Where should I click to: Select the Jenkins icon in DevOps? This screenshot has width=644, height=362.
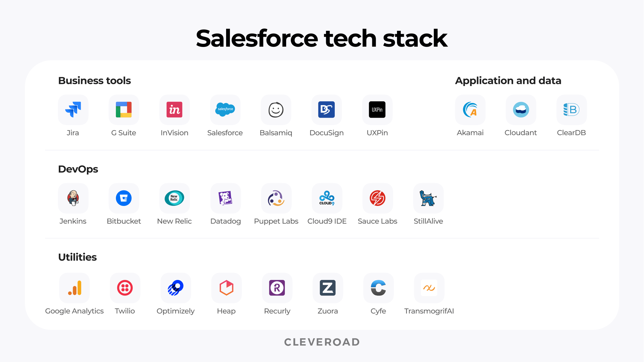tap(73, 198)
